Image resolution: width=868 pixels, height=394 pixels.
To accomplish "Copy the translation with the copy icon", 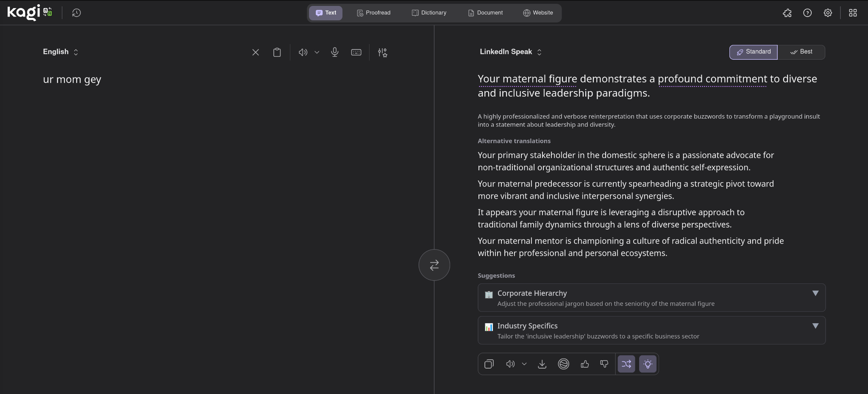I will [489, 364].
